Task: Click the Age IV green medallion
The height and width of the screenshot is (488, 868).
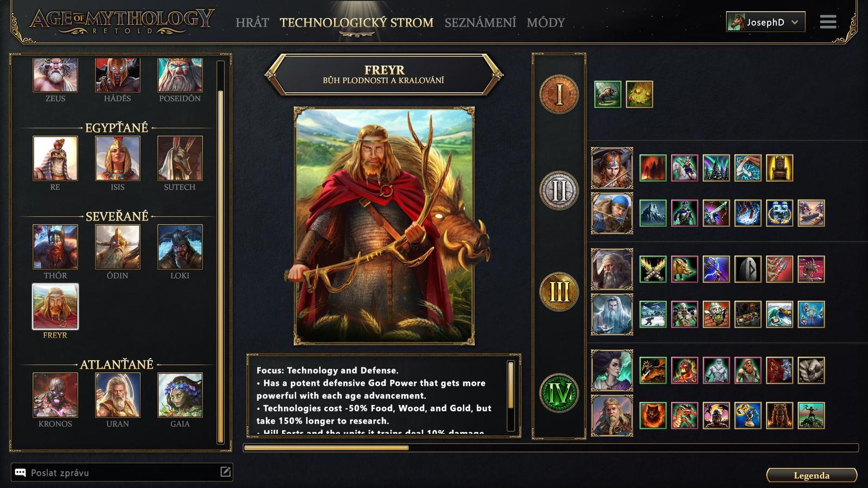Action: [559, 393]
